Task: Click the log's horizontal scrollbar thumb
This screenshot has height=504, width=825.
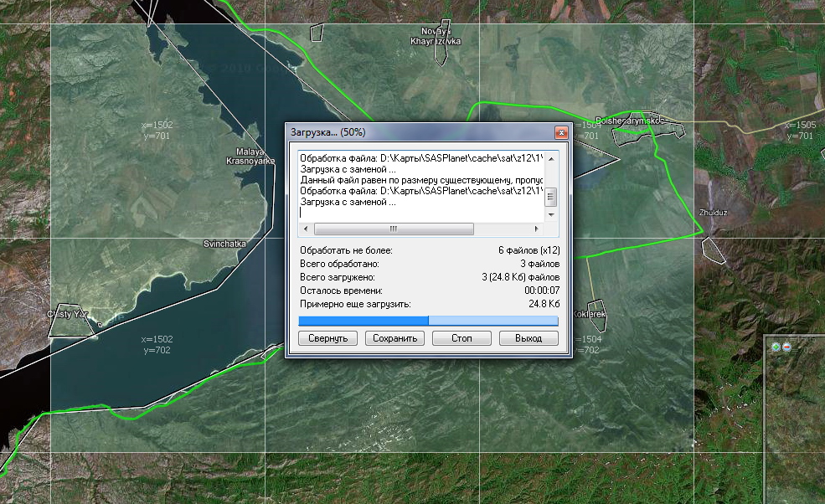Action: pyautogui.click(x=394, y=229)
